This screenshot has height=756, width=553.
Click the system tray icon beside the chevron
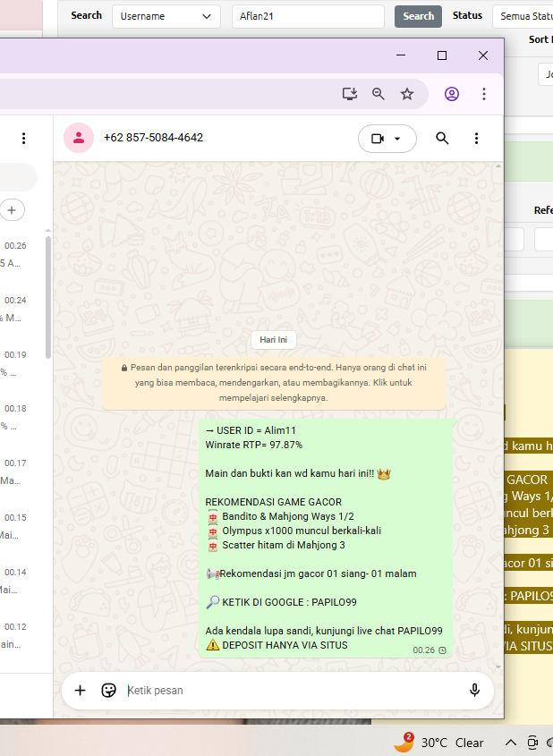pos(532,743)
